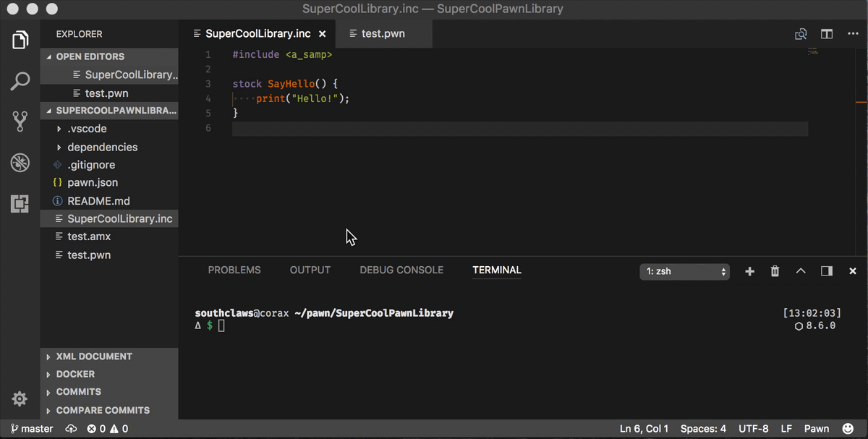Expand the COMPARE COMMITS section
The image size is (868, 439).
pos(109,410)
